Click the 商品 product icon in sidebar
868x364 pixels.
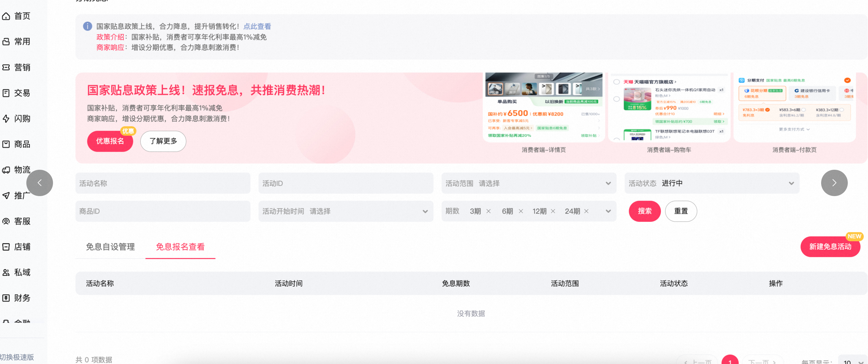tap(6, 144)
